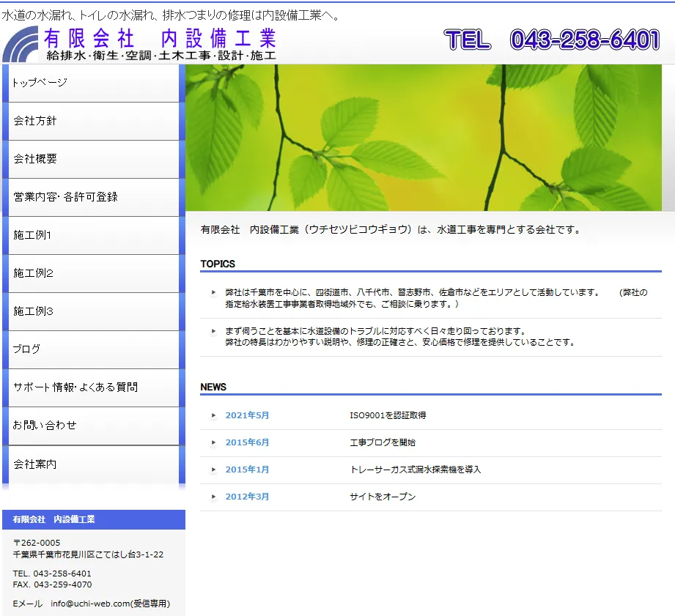The width and height of the screenshot is (675, 616).
Task: Open トップページ in the sidebar
Action: 93,83
